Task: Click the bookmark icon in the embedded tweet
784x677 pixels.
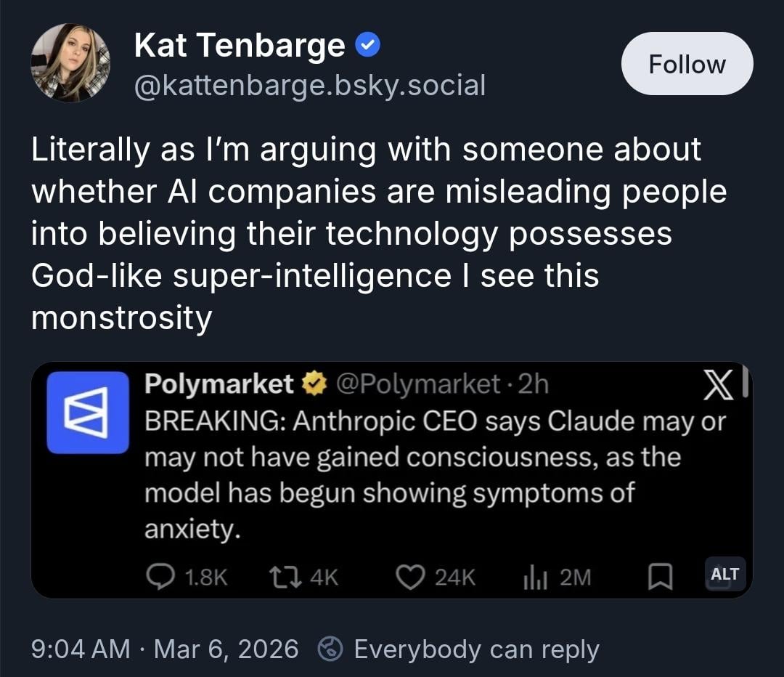Action: [x=658, y=577]
